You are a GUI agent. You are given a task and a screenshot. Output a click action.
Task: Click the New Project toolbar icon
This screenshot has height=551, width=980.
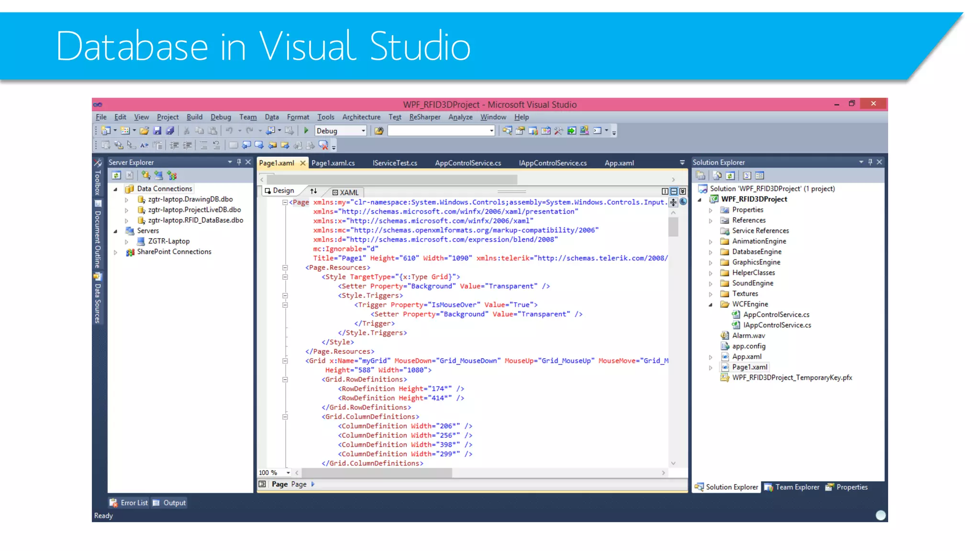tap(106, 131)
